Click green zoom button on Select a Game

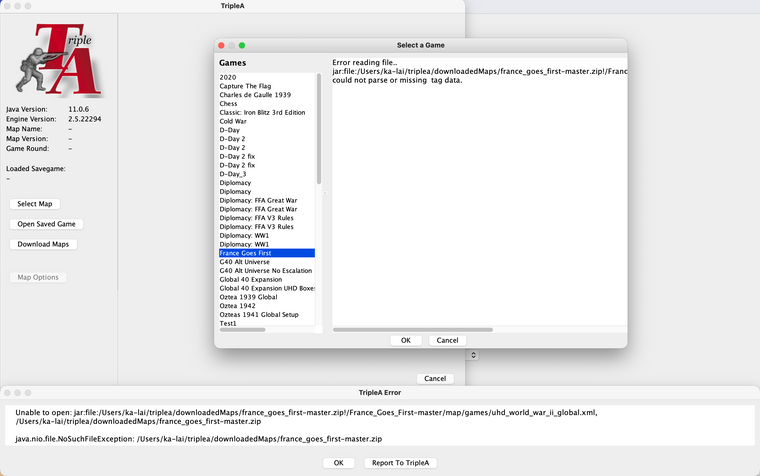[242, 45]
